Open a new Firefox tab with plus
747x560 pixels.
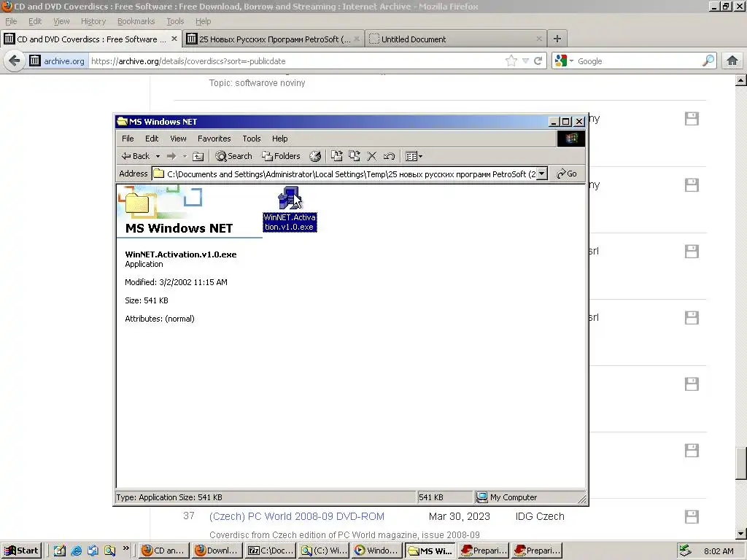557,39
